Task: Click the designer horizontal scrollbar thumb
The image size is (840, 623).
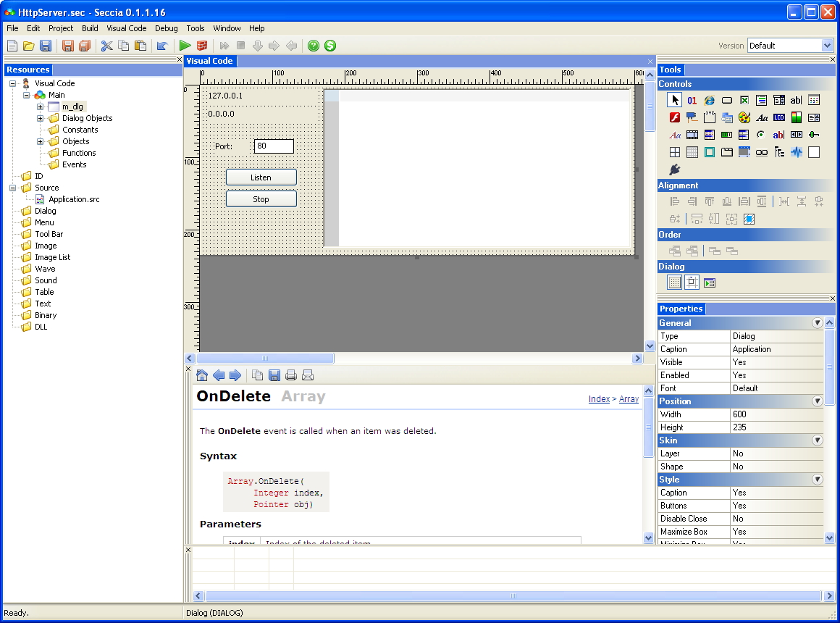Action: click(265, 358)
